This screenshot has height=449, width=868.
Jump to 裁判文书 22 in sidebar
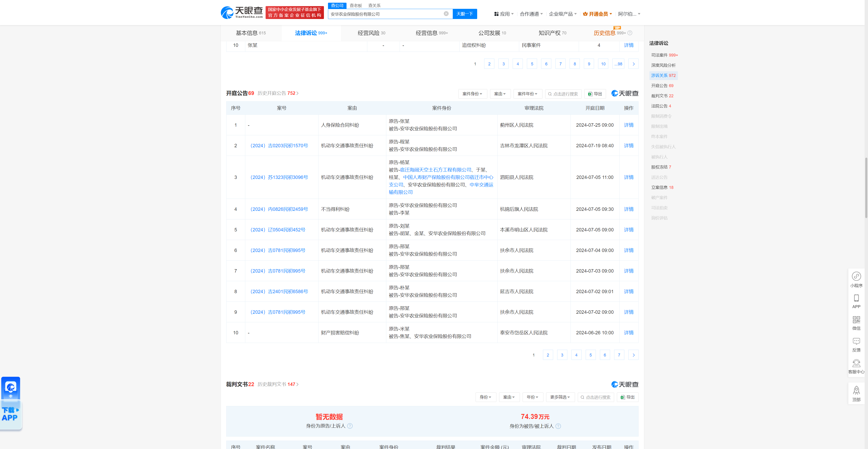(662, 96)
